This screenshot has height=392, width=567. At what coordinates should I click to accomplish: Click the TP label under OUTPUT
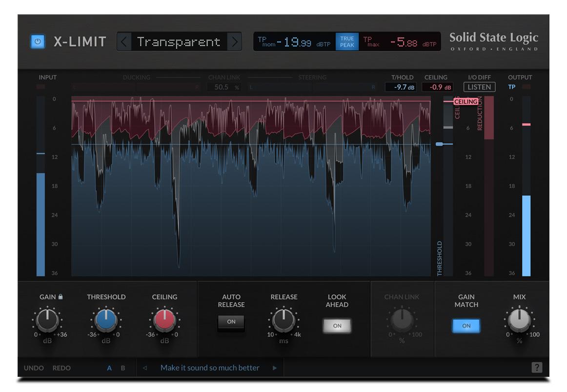tap(512, 87)
